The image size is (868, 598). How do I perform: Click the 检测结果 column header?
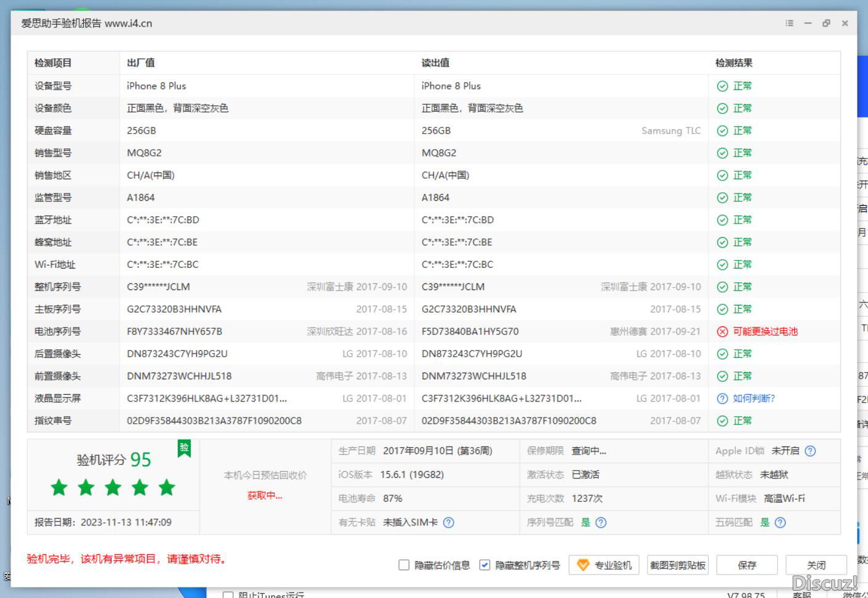pos(734,63)
